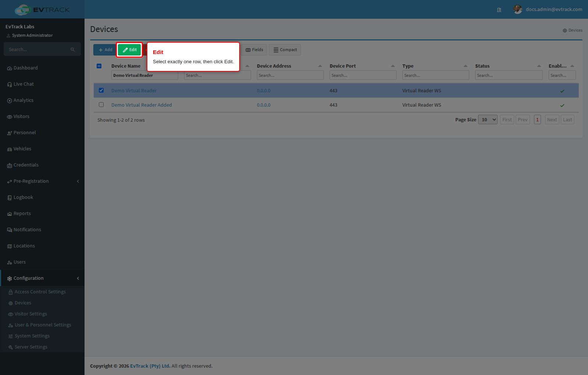Click the Access Control Settings lock icon
The width and height of the screenshot is (588, 375).
11,292
